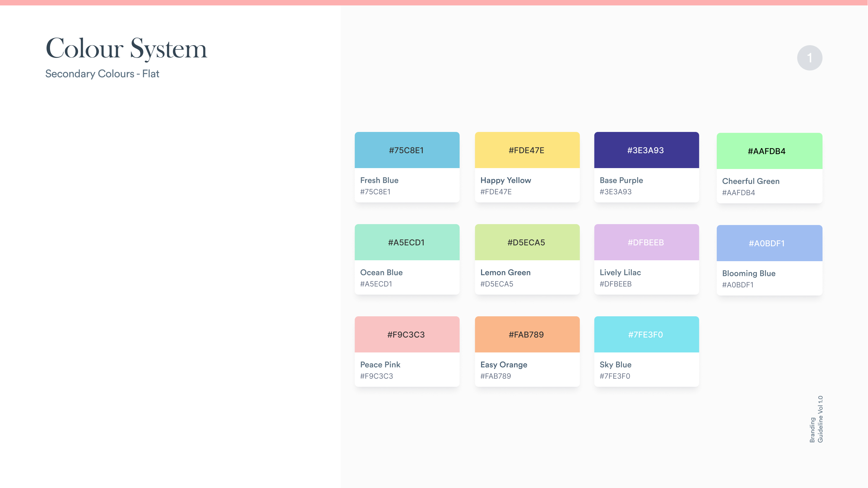The image size is (868, 488).
Task: Click the "Blooming Blue" name label
Action: tap(749, 274)
